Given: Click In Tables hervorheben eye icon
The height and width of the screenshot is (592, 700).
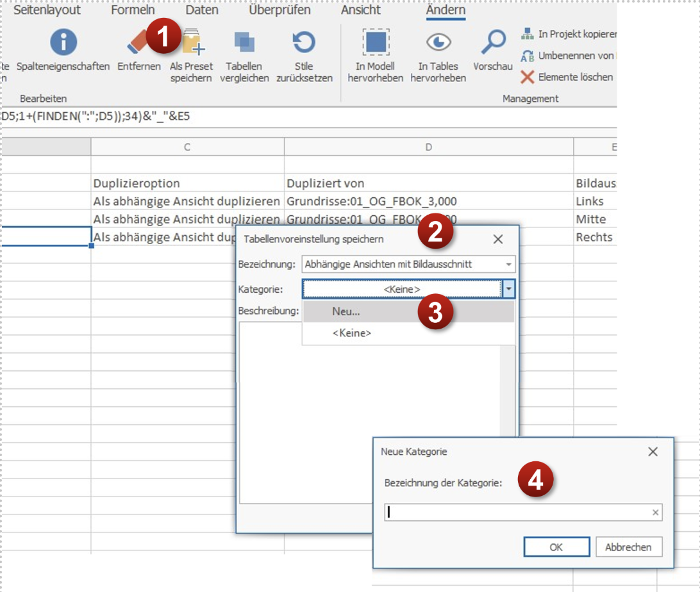Looking at the screenshot, I should click(438, 42).
